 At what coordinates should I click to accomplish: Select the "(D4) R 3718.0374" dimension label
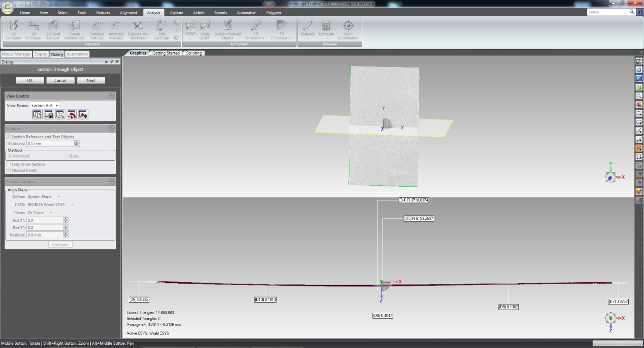coord(414,200)
